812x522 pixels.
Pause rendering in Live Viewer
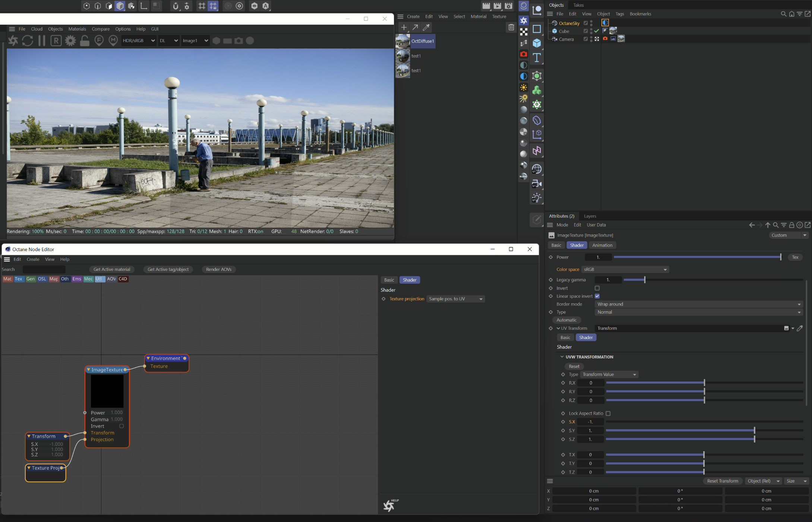coord(42,41)
